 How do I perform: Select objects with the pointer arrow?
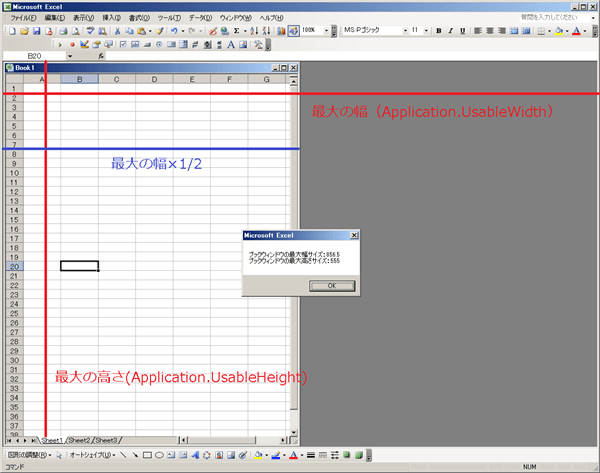(x=59, y=455)
